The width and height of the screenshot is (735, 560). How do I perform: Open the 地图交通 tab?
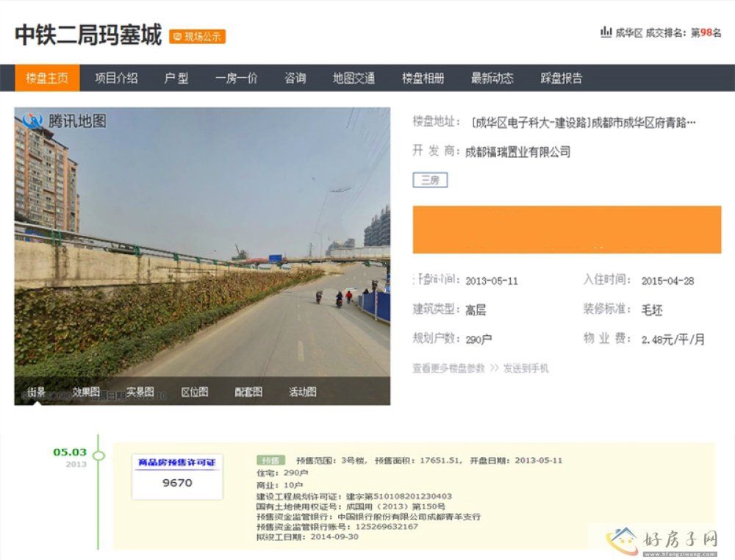click(354, 79)
